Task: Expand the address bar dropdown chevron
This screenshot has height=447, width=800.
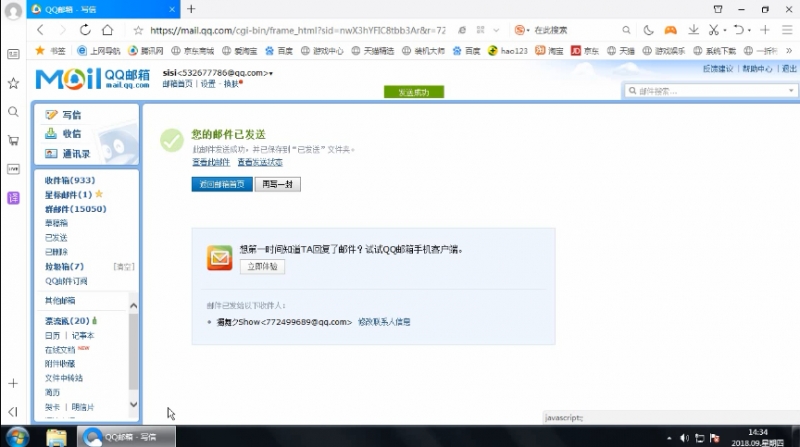Action: tap(496, 30)
